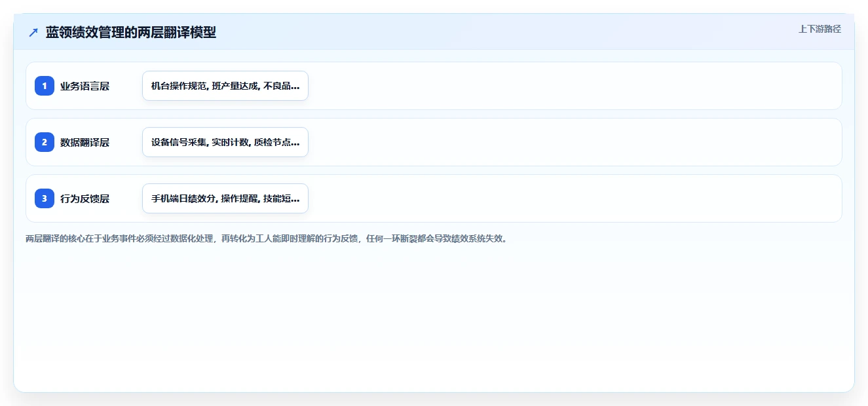Select the 数据翻译层 label
This screenshot has height=406, width=868.
coord(85,142)
